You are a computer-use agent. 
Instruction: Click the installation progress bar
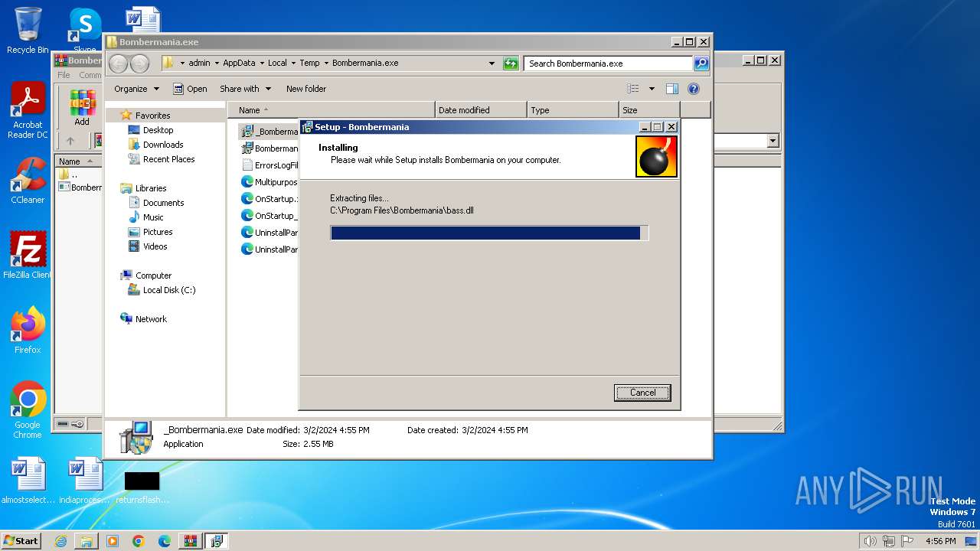(489, 233)
